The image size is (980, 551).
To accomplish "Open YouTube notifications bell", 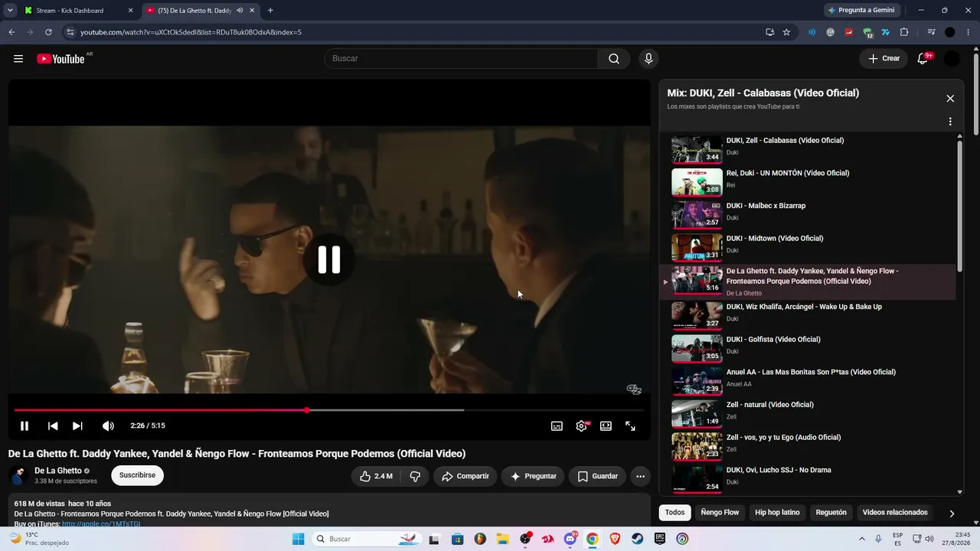I will point(923,59).
